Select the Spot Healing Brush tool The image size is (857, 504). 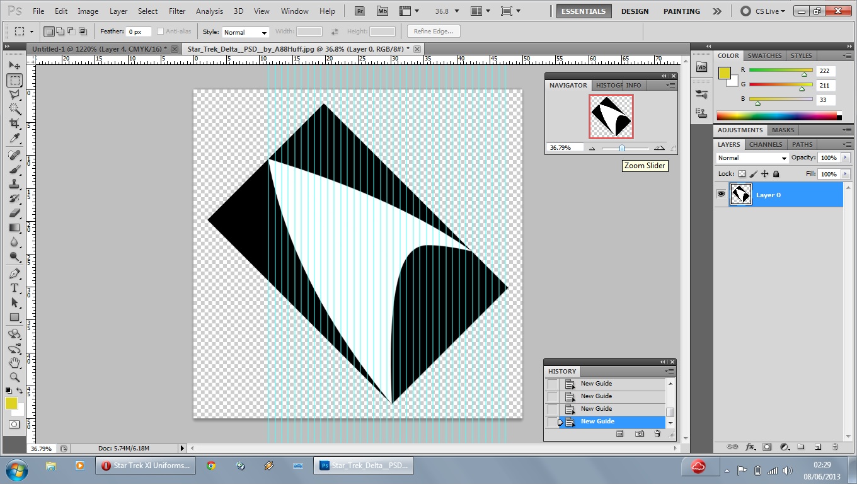pos(14,155)
